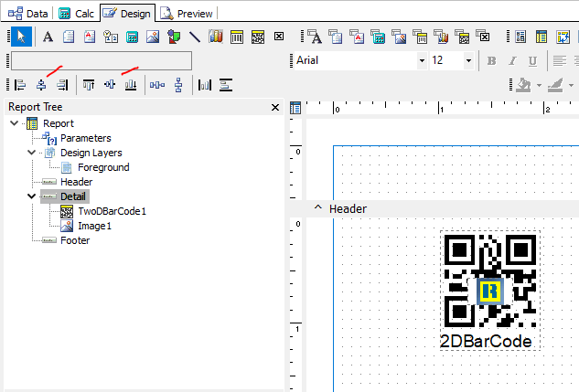
Task: Choose the Variable calculator component tool
Action: click(x=132, y=37)
